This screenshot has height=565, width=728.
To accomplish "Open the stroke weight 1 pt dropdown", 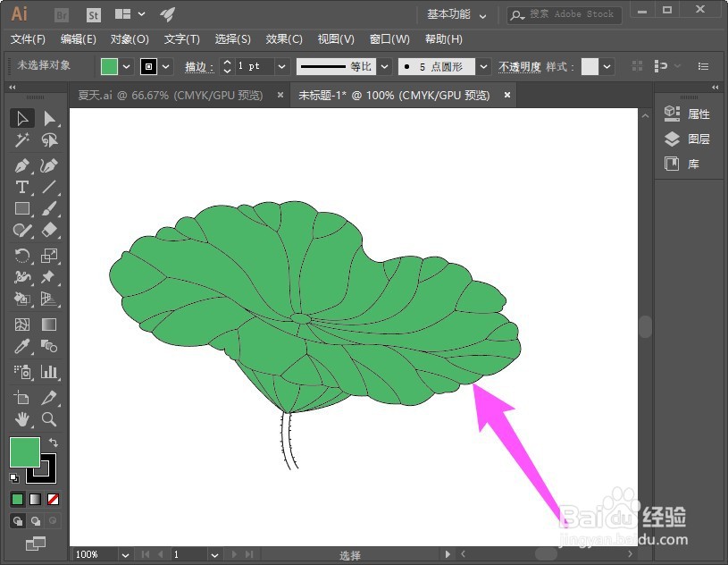I will coord(282,66).
